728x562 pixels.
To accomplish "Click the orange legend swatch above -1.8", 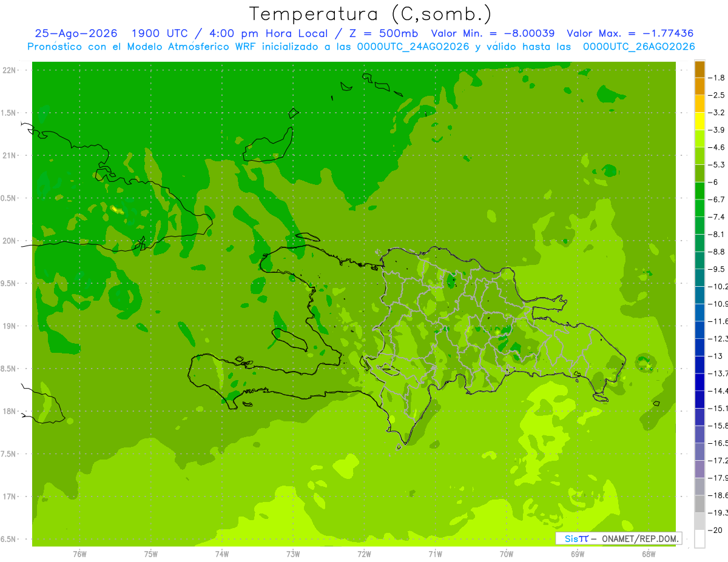I will [699, 69].
